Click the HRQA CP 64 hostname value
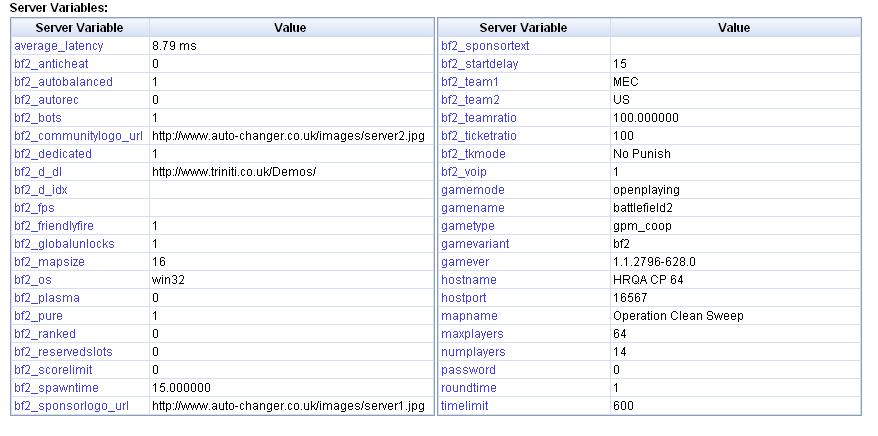878x436 pixels. 648,280
